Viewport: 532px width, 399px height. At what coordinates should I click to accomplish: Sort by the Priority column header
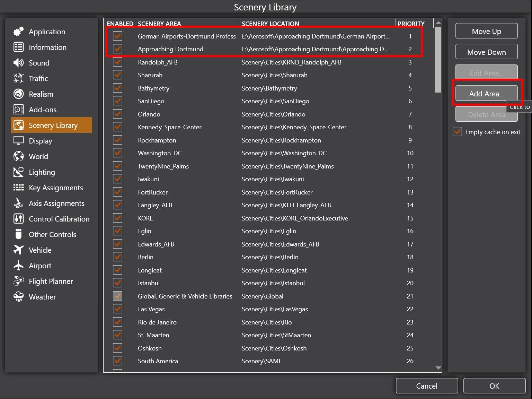(x=411, y=24)
